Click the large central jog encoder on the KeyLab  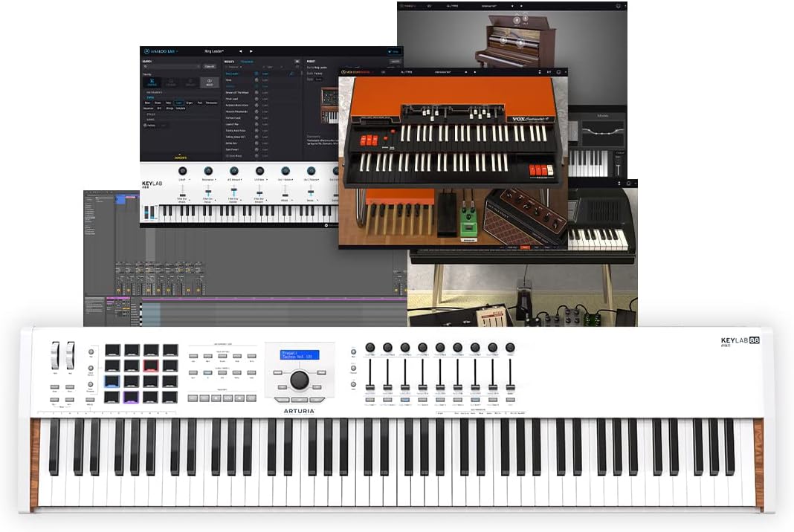point(299,380)
